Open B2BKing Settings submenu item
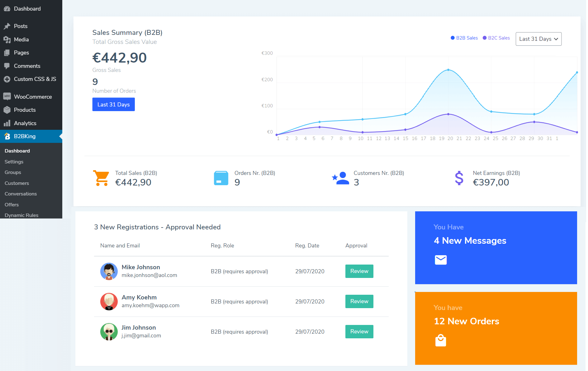 click(14, 162)
